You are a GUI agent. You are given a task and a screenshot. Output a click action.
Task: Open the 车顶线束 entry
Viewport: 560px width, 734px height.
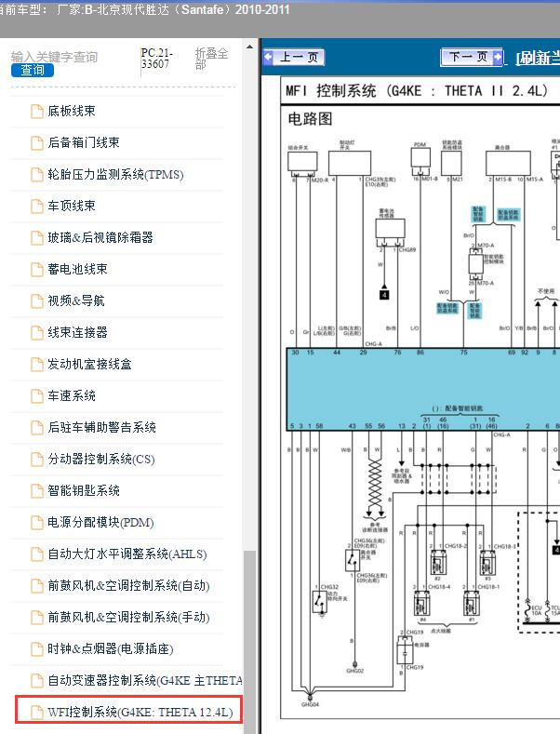pyautogui.click(x=72, y=206)
